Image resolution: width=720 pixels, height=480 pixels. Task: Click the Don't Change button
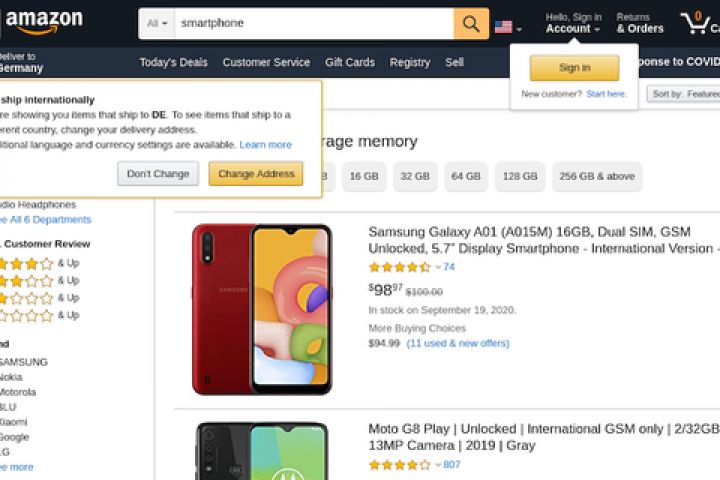(x=158, y=174)
